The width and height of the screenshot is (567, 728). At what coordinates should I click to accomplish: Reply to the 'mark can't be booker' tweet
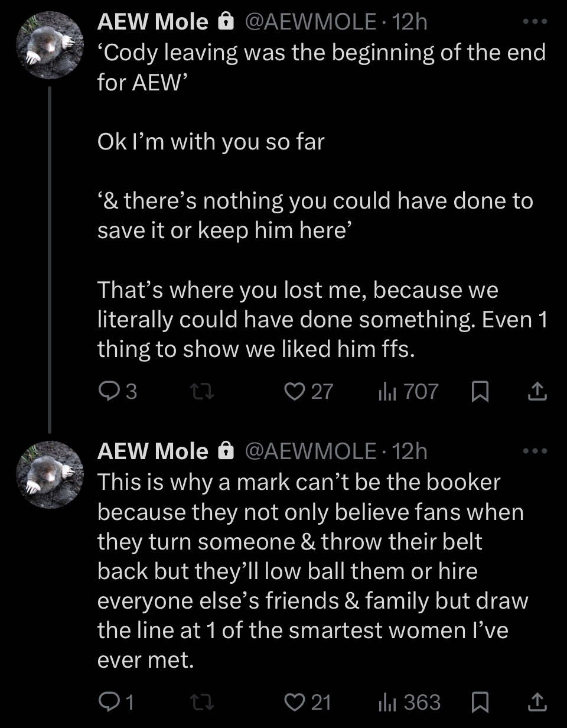coord(108,701)
